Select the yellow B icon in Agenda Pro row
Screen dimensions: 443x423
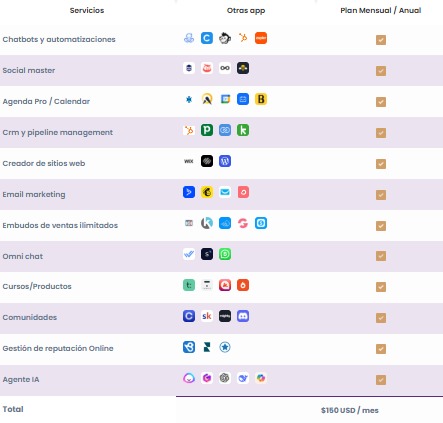click(x=261, y=99)
